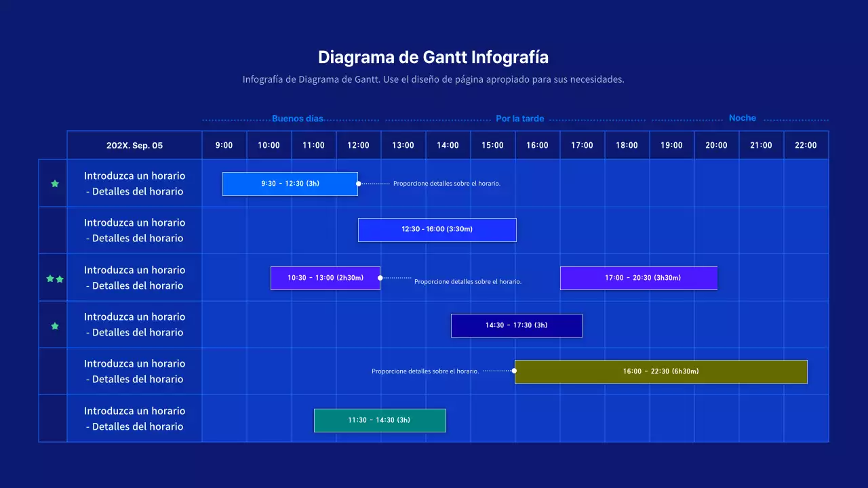The height and width of the screenshot is (488, 868).
Task: Click the 'Buenos días' section link
Action: 298,118
